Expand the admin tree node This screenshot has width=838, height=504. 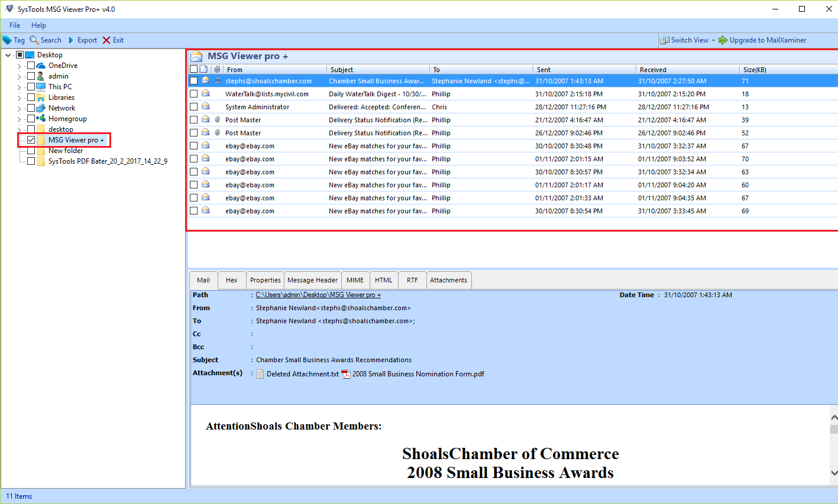tap(20, 76)
